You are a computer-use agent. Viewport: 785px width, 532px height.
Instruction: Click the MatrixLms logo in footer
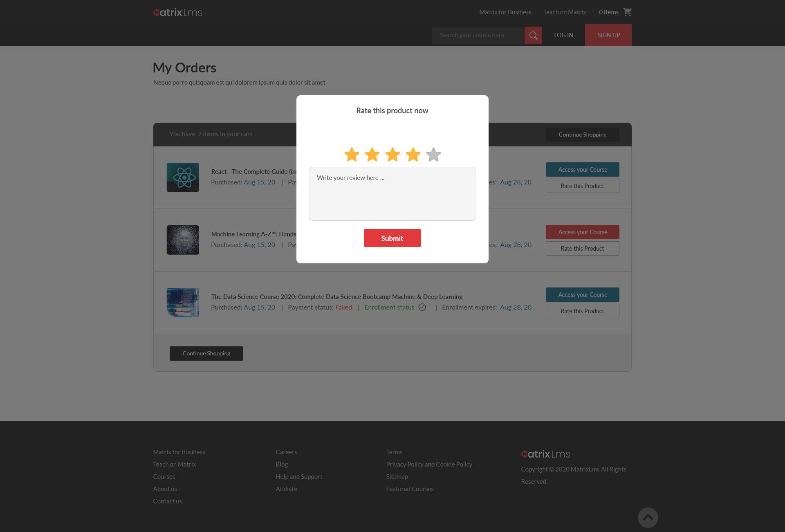[545, 454]
